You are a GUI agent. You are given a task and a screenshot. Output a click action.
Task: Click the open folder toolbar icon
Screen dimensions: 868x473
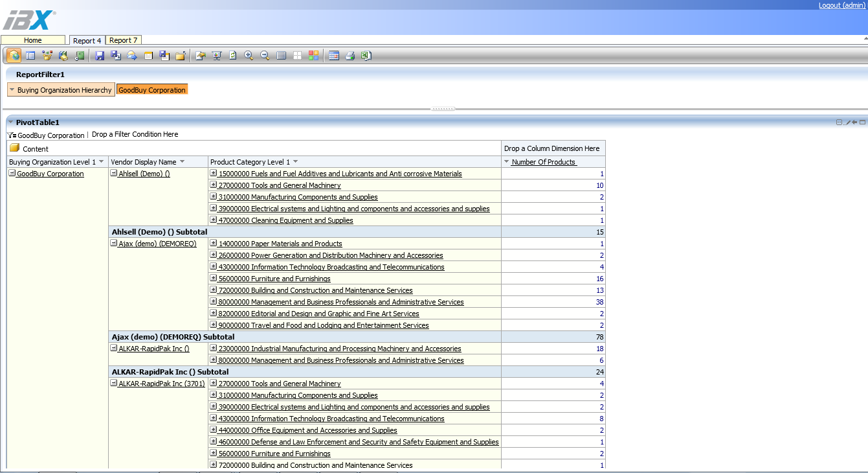(x=180, y=56)
